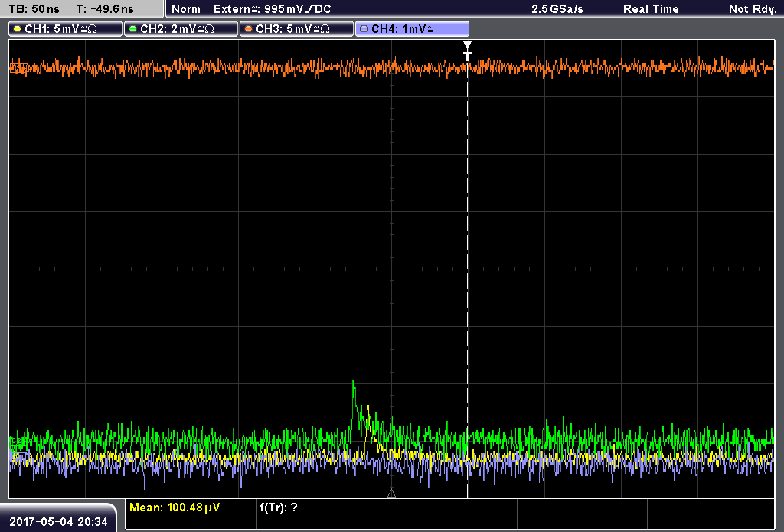
Task: Select the CH1: 5 mV channel tab
Action: click(66, 29)
